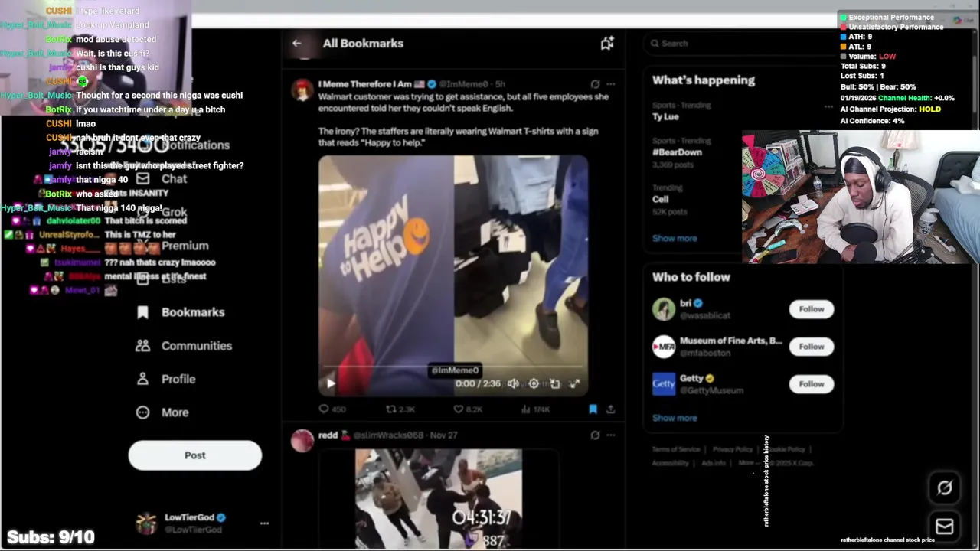Click the Grok icon on I Meme Therefore I Am post
The width and height of the screenshot is (980, 551).
(595, 84)
